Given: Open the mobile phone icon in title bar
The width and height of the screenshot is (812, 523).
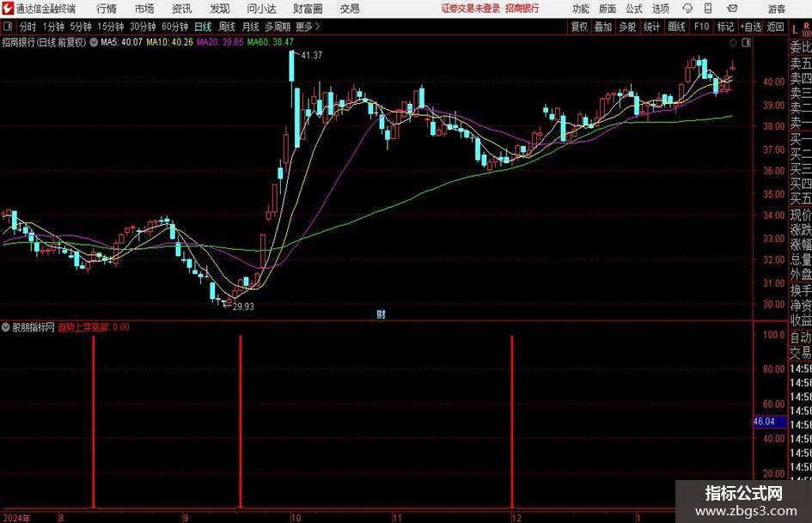Looking at the screenshot, I should pyautogui.click(x=708, y=9).
